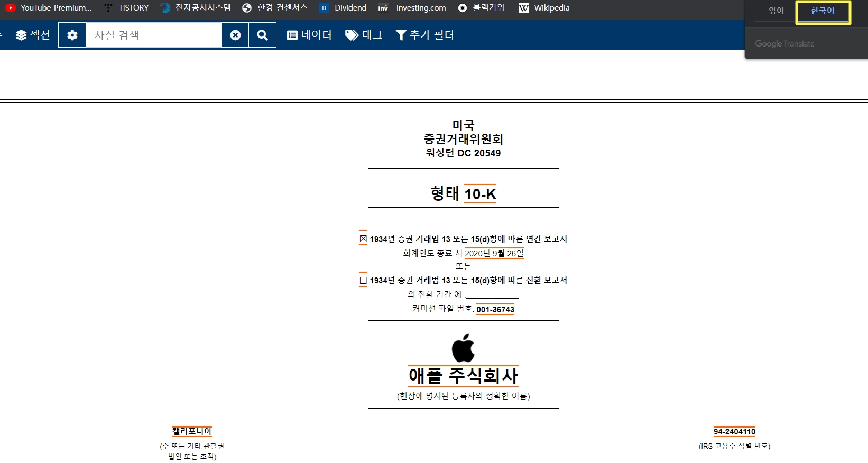
Task: Click the magnifying glass search button
Action: tap(262, 35)
